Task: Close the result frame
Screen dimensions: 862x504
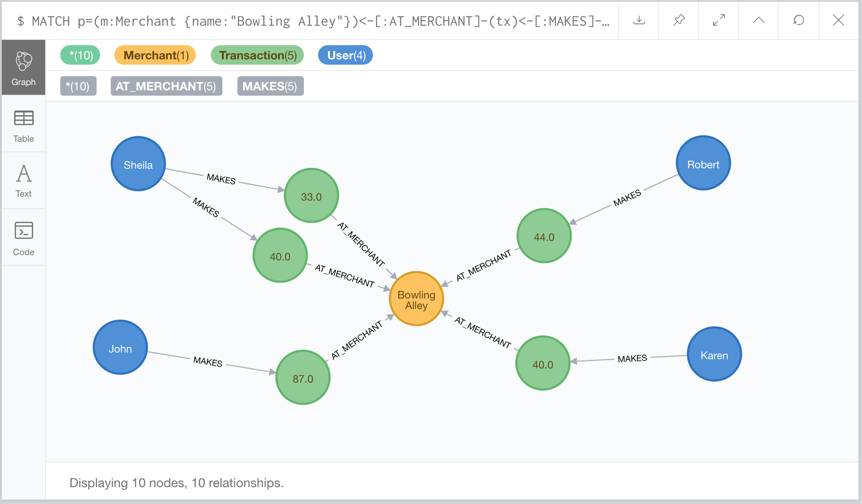Action: (x=838, y=20)
